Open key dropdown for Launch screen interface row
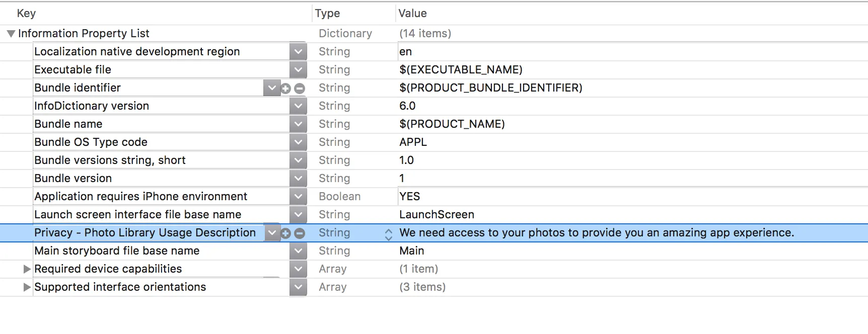The image size is (868, 334). coord(298,215)
